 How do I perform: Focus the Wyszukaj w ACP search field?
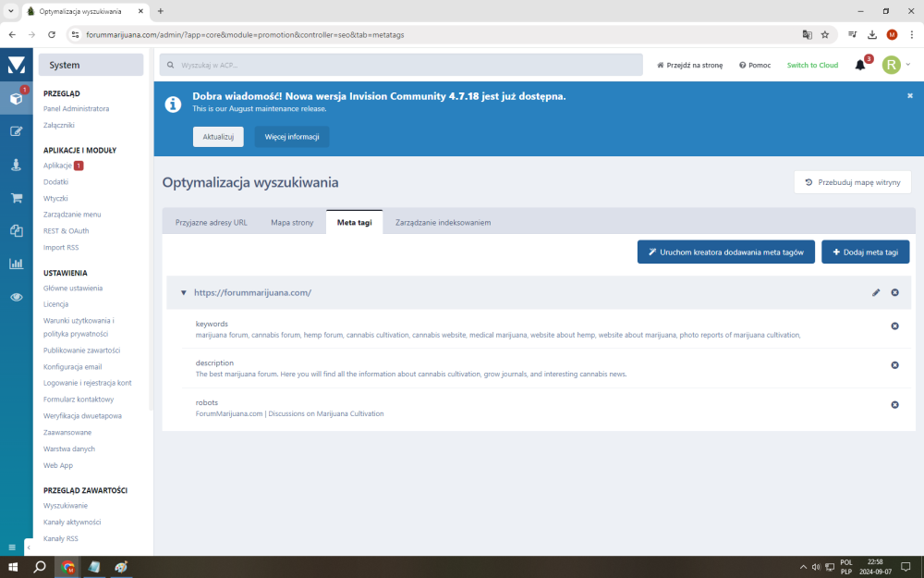pos(401,65)
